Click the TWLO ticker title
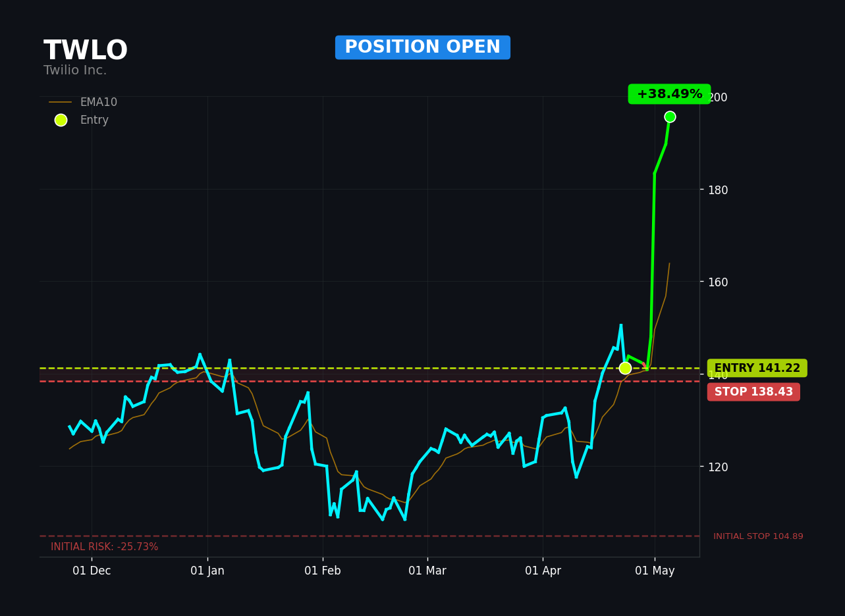Screen dimensions: 845x616 tap(86, 51)
